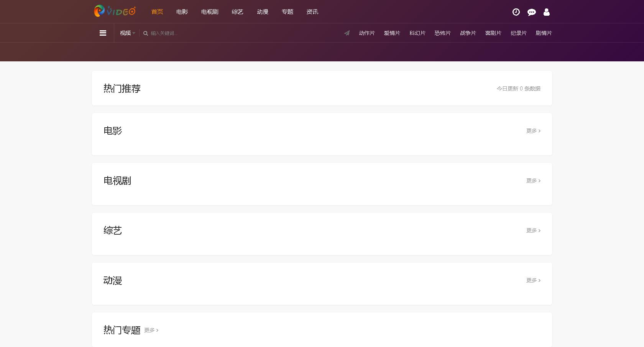Click the search magnifier icon
Screen dimensions: 644x347
[145, 33]
